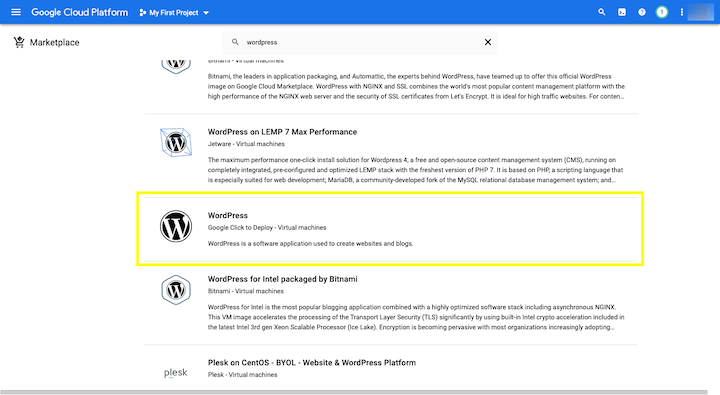Click 'Google Click to Deploy - Virtual machines' text
The width and height of the screenshot is (720, 395).
pos(267,227)
